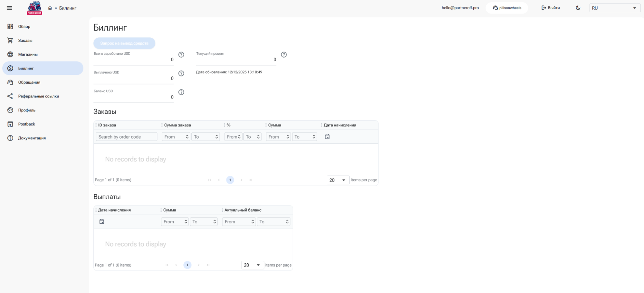Click the Магазины globe icon
The height and width of the screenshot is (293, 644).
pyautogui.click(x=10, y=54)
